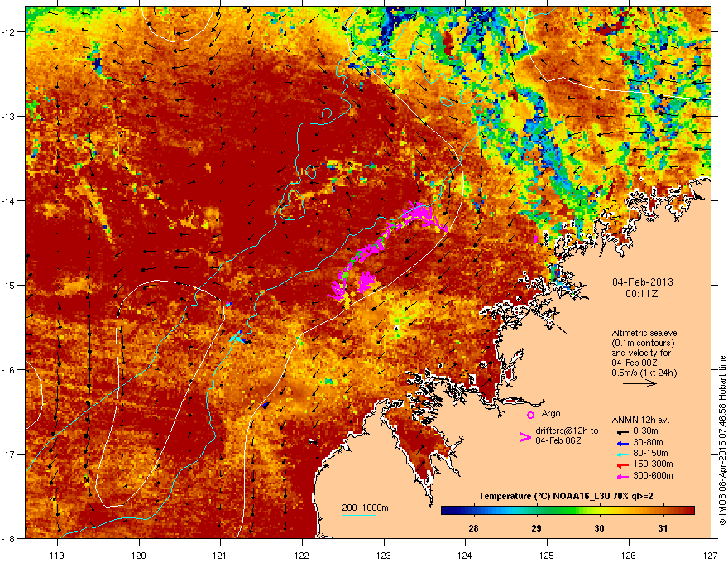Select the blue 30-80m arrow legend symbol
Screen dimensions: 728x563
point(622,443)
